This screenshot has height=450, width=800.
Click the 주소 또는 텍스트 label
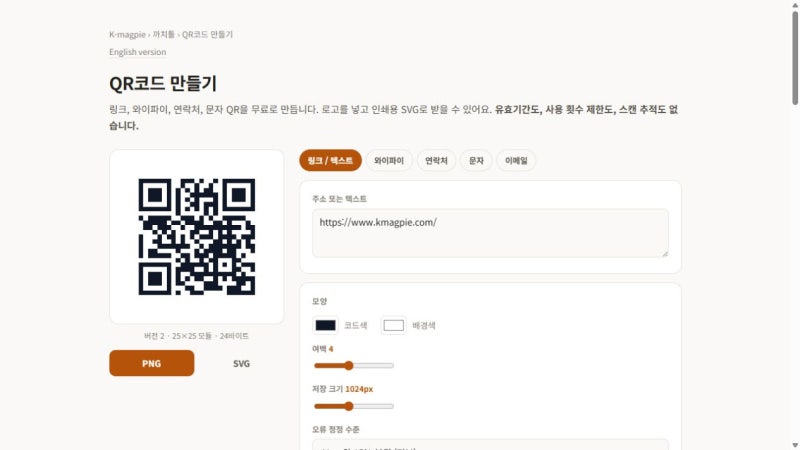(x=339, y=199)
